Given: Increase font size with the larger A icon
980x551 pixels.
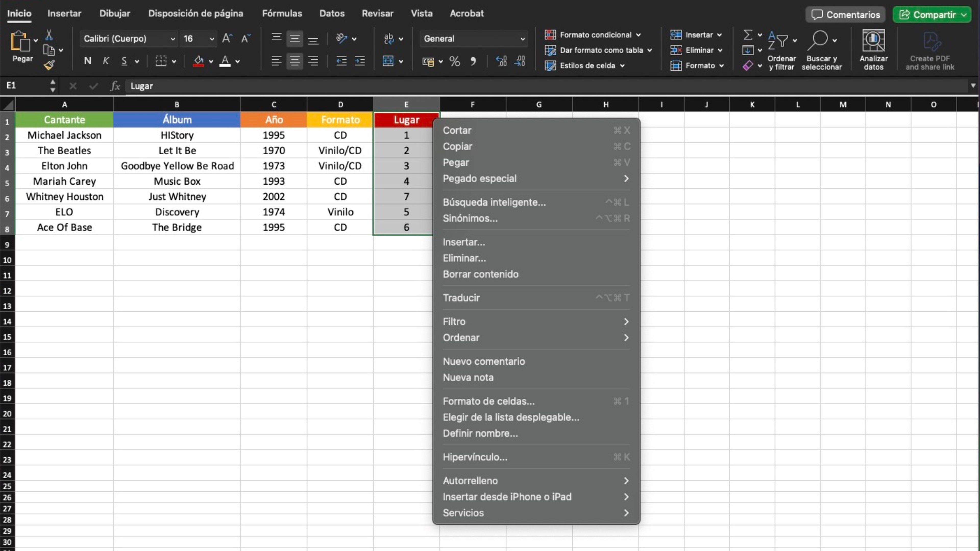Looking at the screenshot, I should 227,39.
